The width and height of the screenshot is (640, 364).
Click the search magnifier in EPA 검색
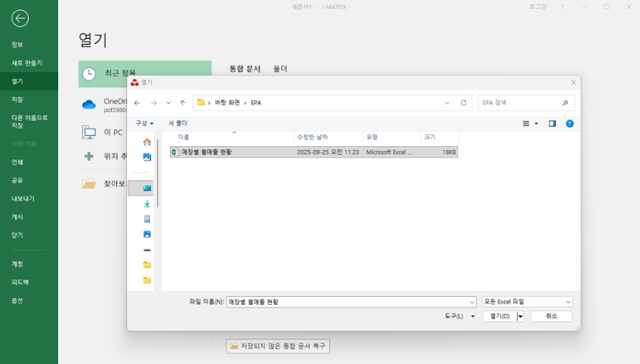coord(565,103)
